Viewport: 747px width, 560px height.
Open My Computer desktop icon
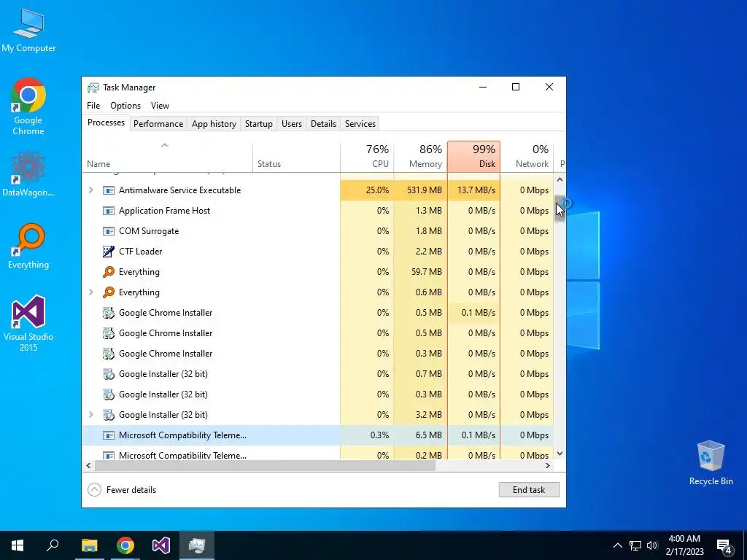click(28, 30)
